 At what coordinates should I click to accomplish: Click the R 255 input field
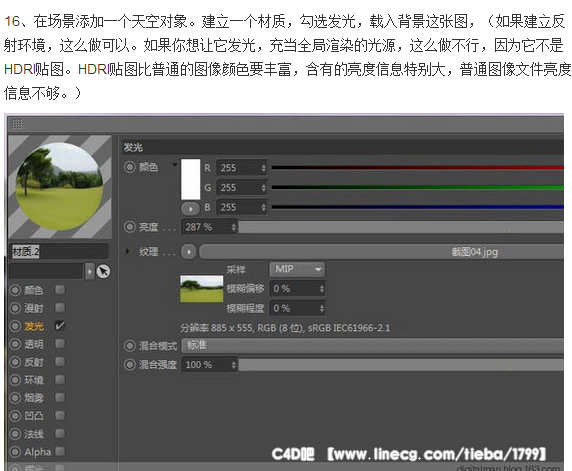pyautogui.click(x=242, y=168)
